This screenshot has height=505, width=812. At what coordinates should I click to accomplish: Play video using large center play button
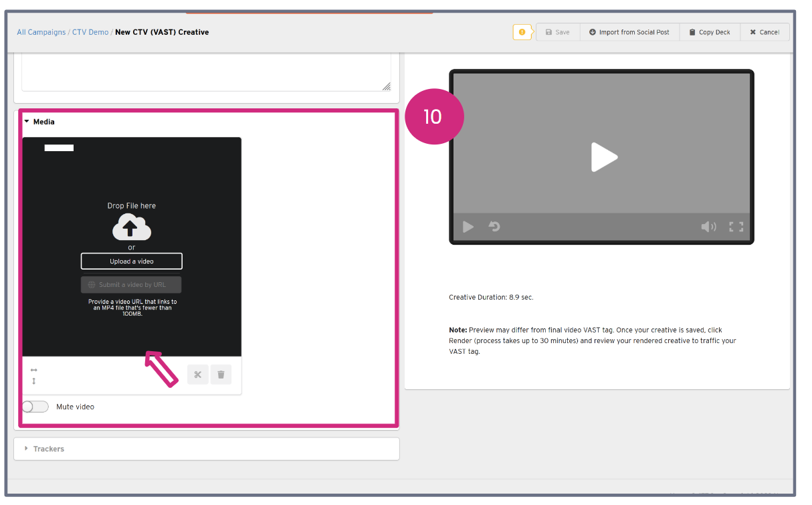pyautogui.click(x=603, y=157)
